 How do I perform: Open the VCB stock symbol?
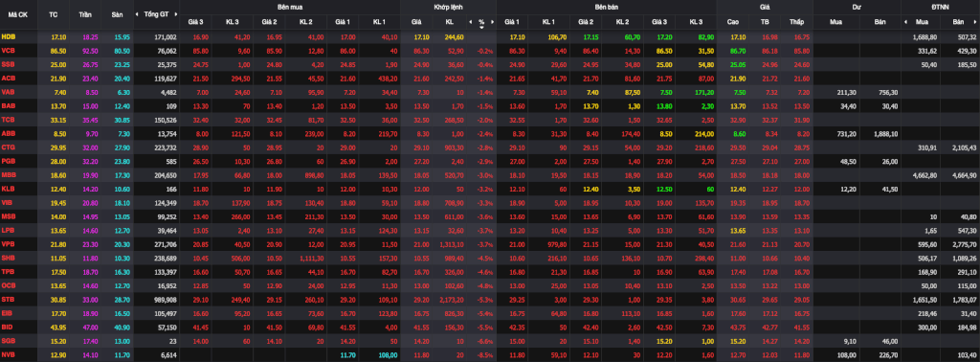coord(9,49)
